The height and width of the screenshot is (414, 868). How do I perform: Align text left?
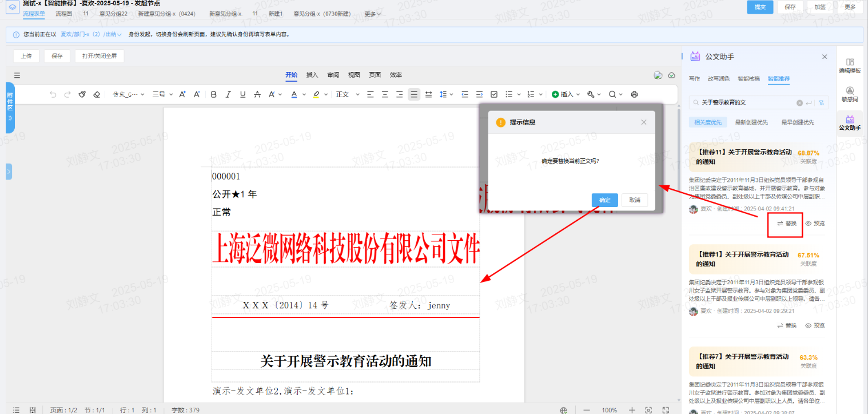click(371, 94)
